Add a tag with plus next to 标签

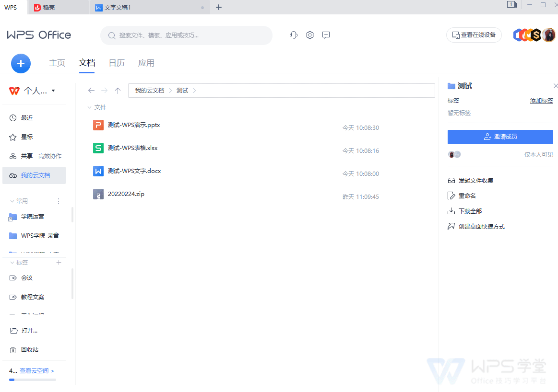[x=59, y=262]
